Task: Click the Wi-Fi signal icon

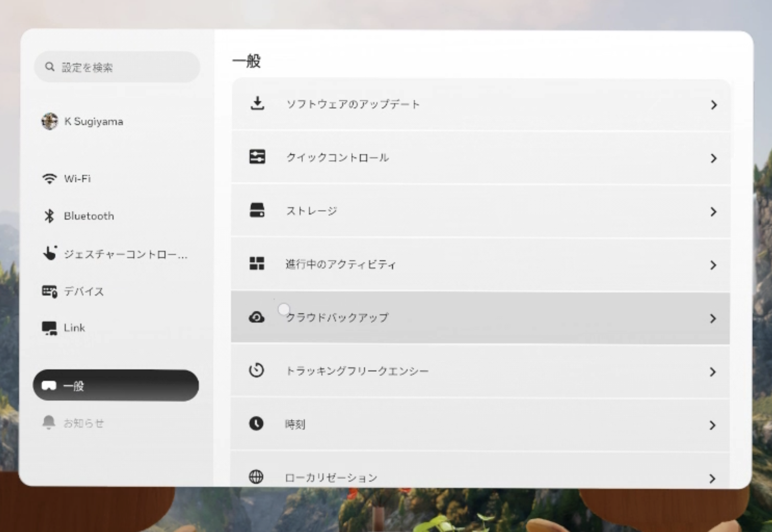Action: pos(49,179)
